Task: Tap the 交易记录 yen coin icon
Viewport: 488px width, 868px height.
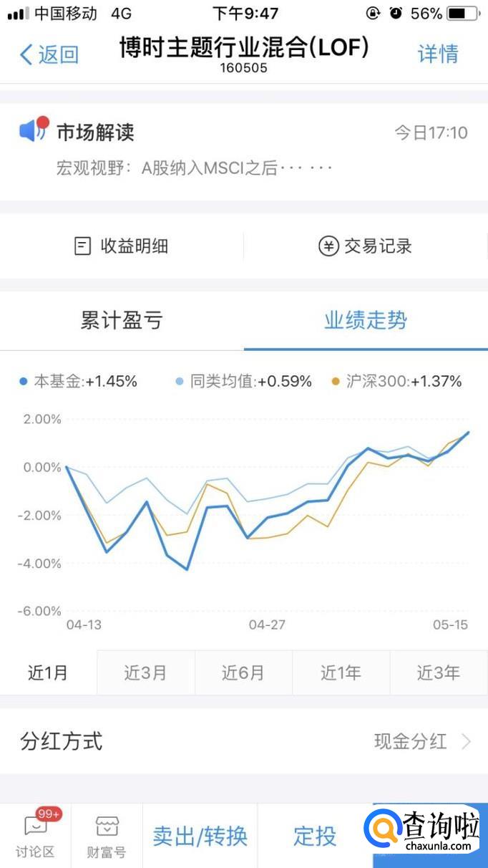Action: [x=328, y=246]
